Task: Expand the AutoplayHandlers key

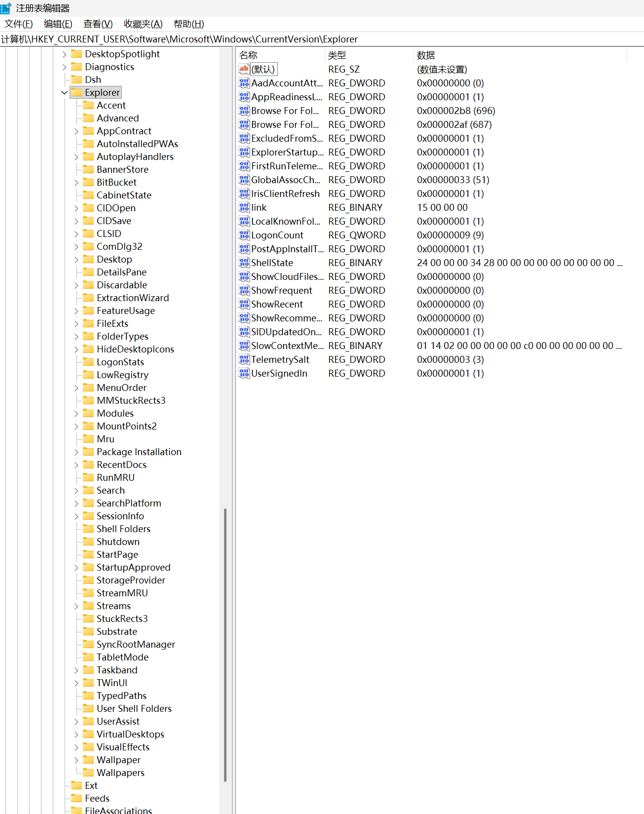Action: [x=76, y=156]
